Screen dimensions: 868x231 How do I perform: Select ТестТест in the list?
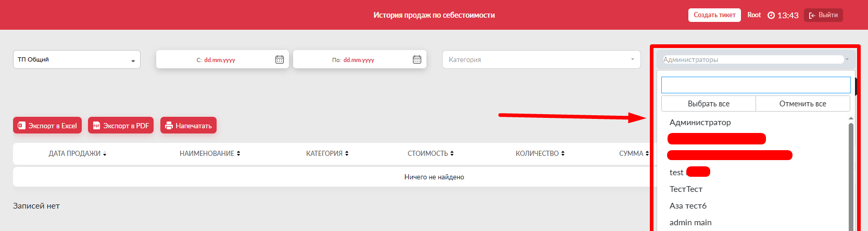[686, 189]
